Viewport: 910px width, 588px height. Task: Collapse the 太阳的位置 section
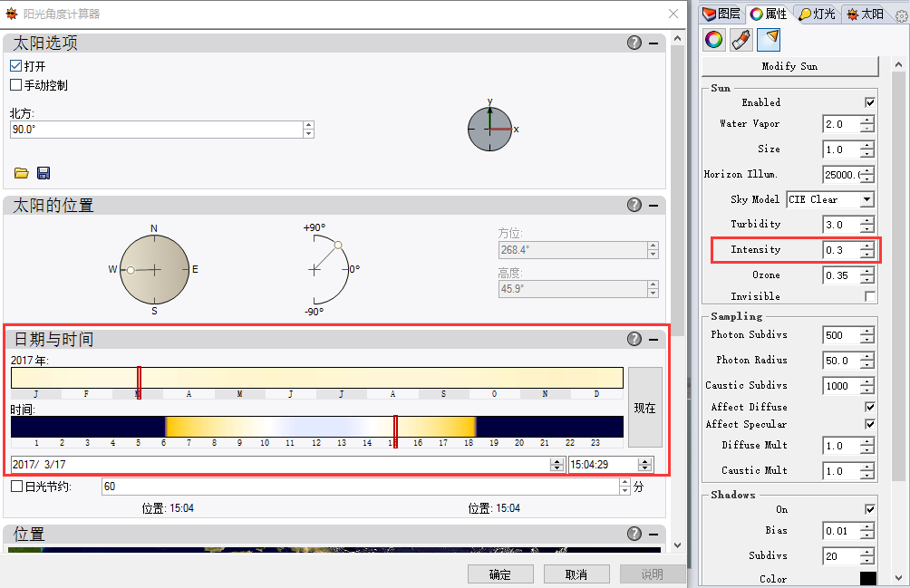pos(653,206)
